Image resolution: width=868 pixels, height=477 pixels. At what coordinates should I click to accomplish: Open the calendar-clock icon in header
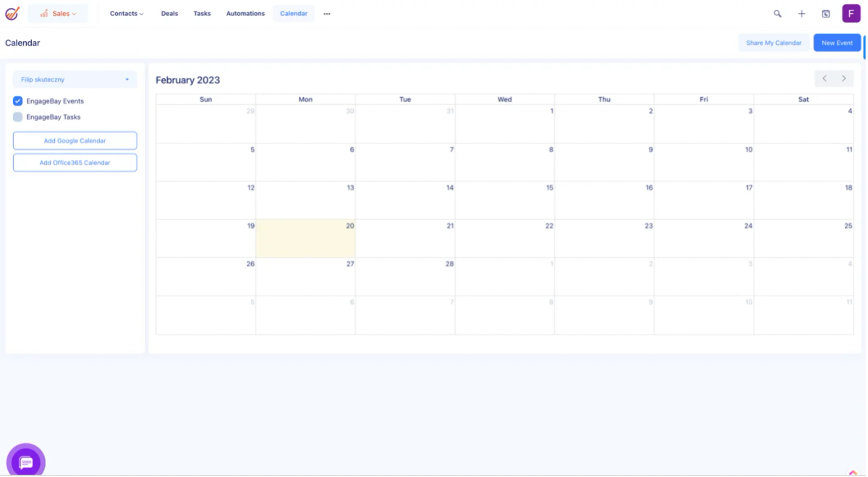826,14
